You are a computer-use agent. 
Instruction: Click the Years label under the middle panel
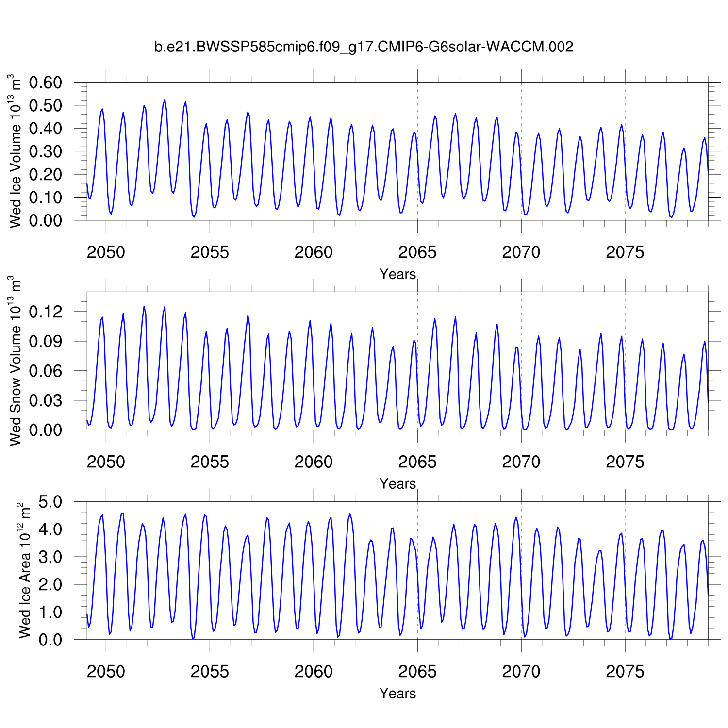click(397, 484)
